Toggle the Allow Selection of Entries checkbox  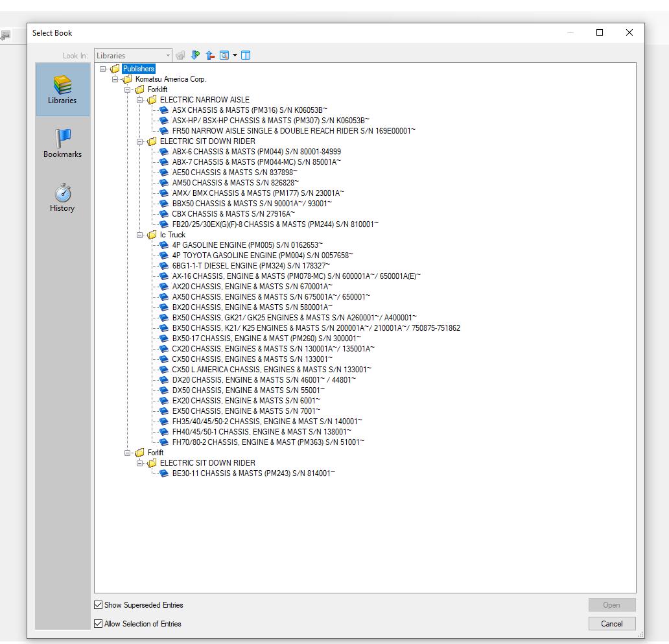click(99, 623)
